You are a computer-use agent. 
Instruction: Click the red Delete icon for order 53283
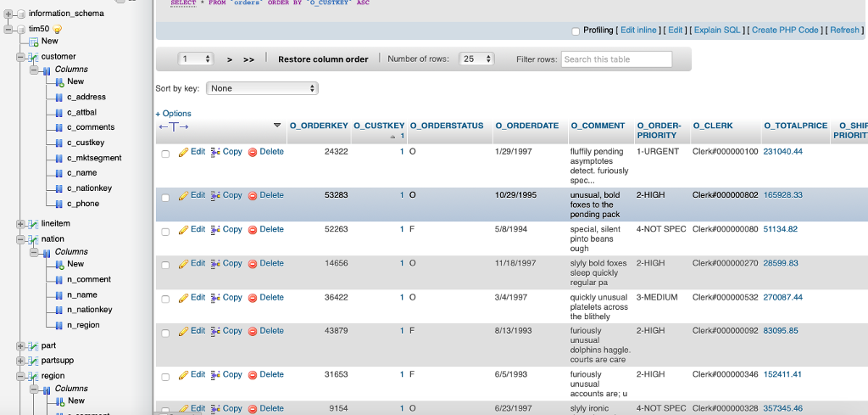point(253,195)
